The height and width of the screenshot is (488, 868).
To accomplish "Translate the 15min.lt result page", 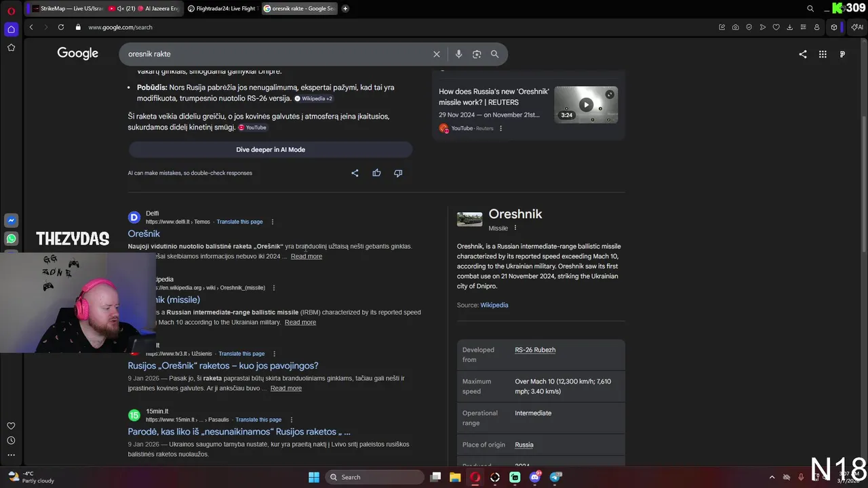I will [x=258, y=420].
